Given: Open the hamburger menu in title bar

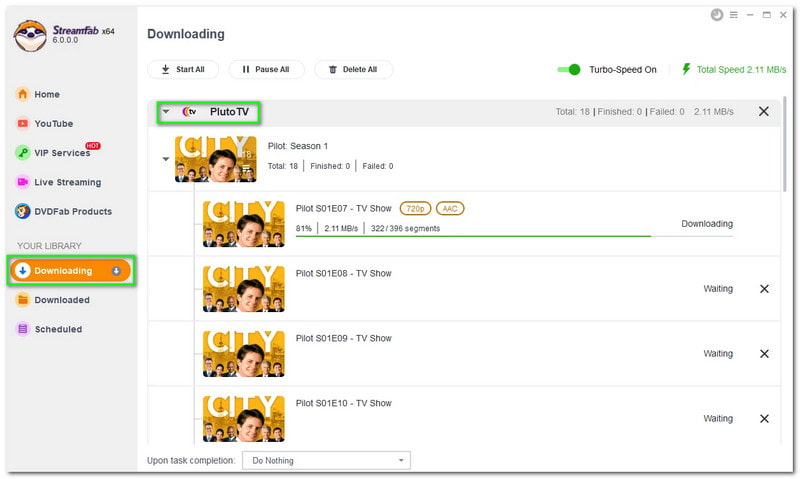Looking at the screenshot, I should tap(734, 15).
